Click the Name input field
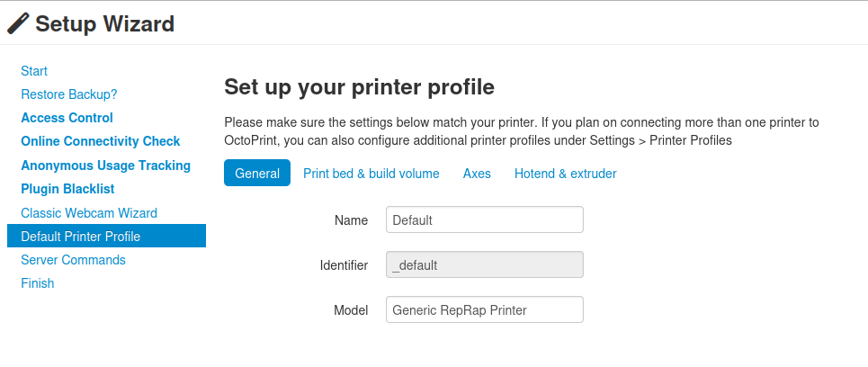Screen dimensions: 868x367 (485, 219)
